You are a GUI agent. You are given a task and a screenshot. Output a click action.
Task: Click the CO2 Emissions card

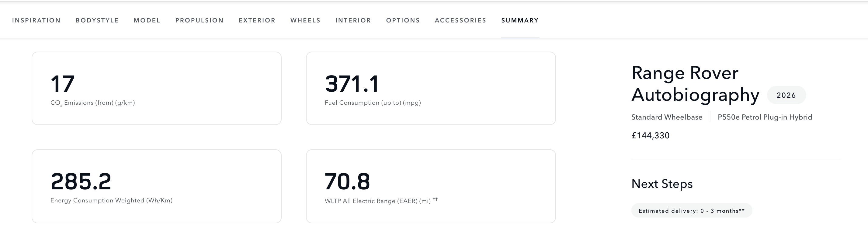click(x=156, y=88)
